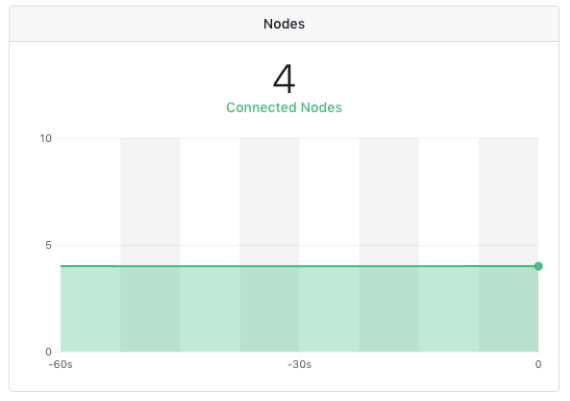570x401 pixels.
Task: Click the third gray vertical band above the line
Action: coord(389,201)
